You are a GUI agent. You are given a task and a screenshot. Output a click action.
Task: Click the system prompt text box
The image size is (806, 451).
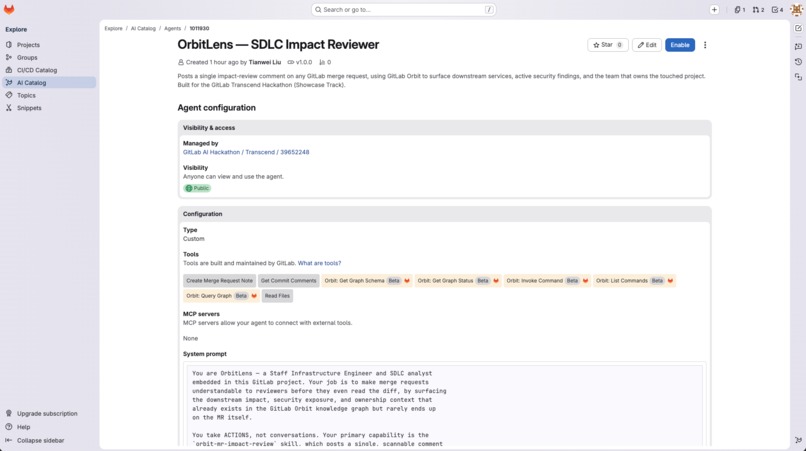[x=445, y=405]
